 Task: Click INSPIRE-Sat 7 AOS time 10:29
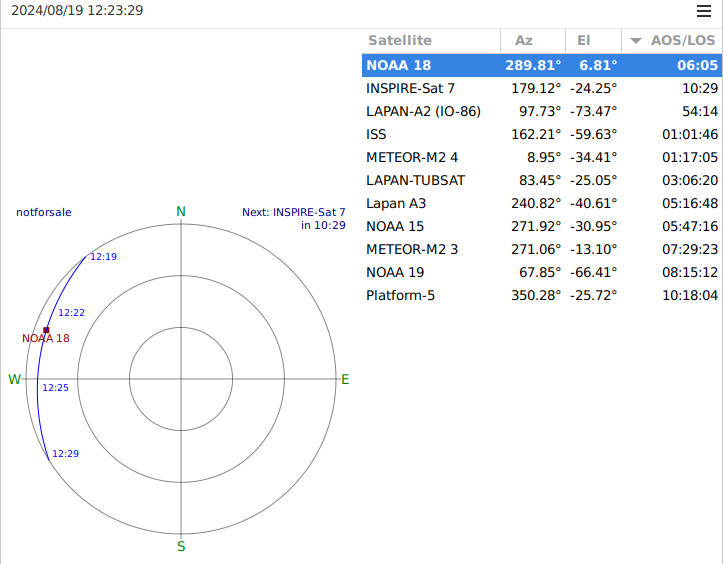pyautogui.click(x=700, y=88)
